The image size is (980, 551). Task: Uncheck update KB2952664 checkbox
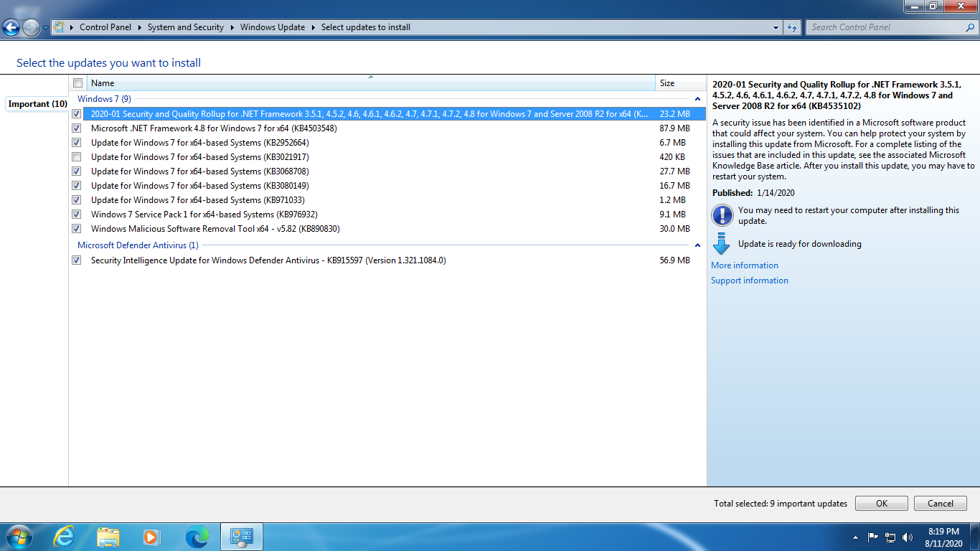pos(77,143)
